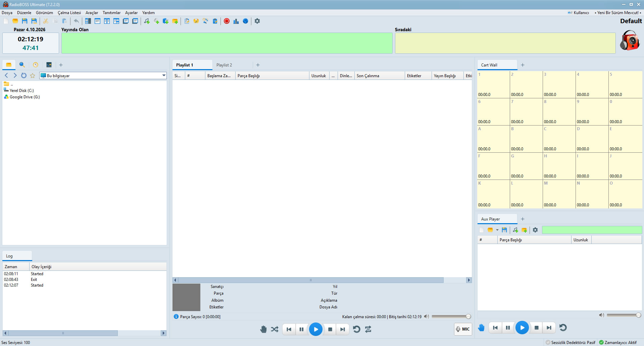Click the playlist horizontal scrollbar right arrow
The width and height of the screenshot is (644, 346).
[469, 280]
